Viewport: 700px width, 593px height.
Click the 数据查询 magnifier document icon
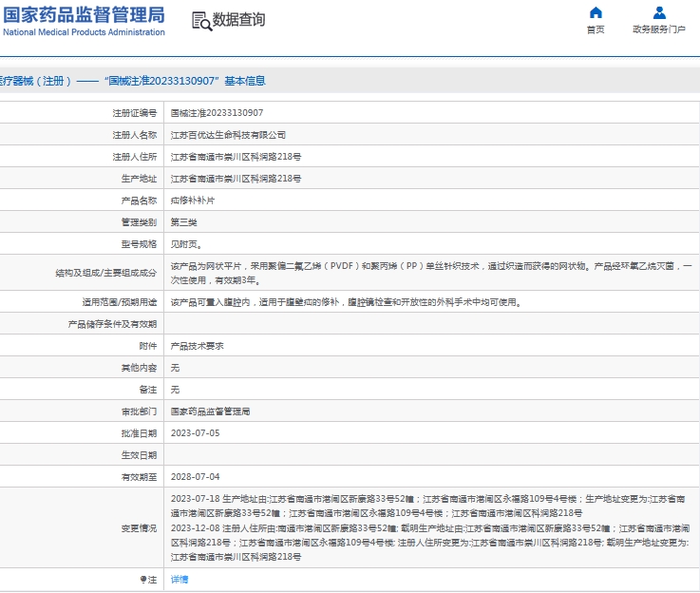point(201,21)
